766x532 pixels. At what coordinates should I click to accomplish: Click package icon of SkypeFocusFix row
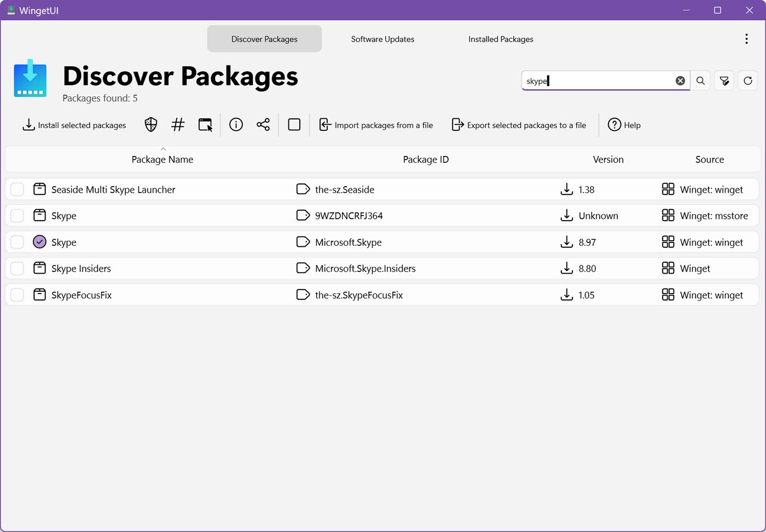pos(39,295)
